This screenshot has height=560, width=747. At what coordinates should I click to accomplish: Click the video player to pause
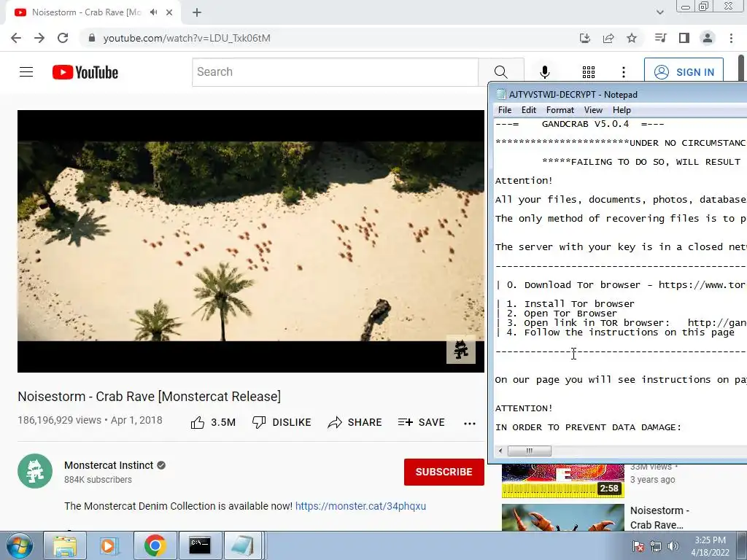pos(251,241)
